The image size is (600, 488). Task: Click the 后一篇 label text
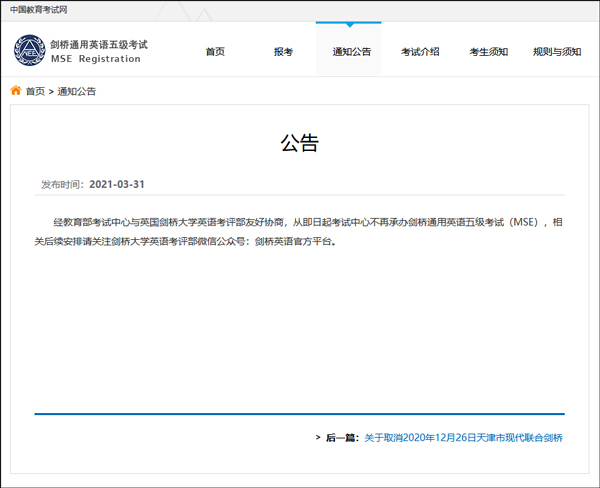pyautogui.click(x=342, y=438)
